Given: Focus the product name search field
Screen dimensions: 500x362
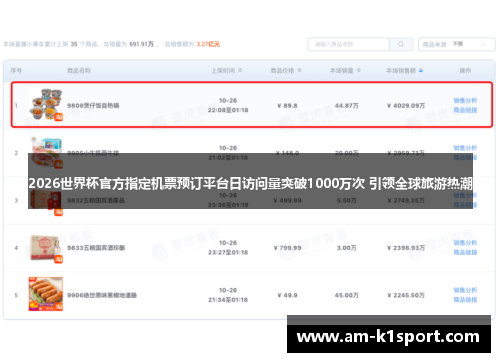Looking at the screenshot, I should coord(349,44).
